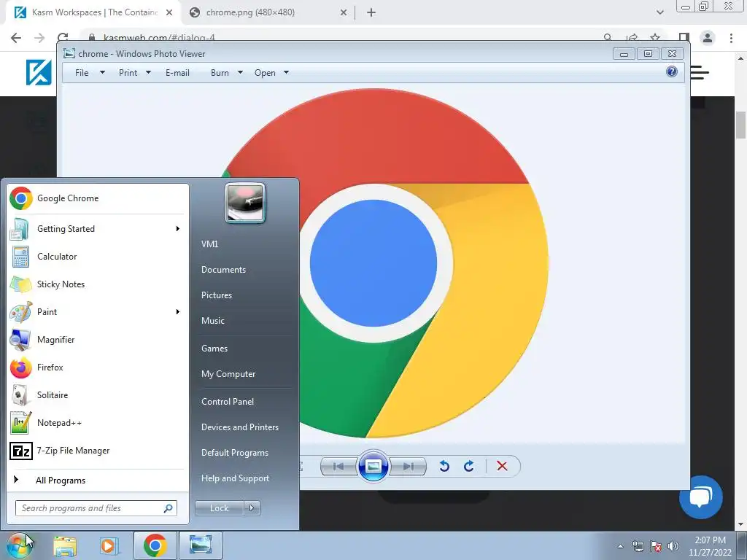Screen dimensions: 747x560
Task: Open Solitaire from the Start menu
Action: pos(98,395)
